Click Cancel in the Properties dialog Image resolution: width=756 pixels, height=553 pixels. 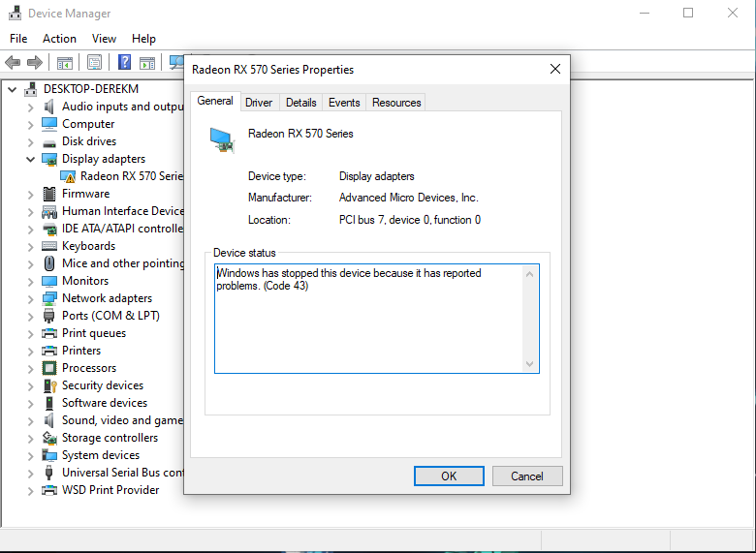pos(527,476)
